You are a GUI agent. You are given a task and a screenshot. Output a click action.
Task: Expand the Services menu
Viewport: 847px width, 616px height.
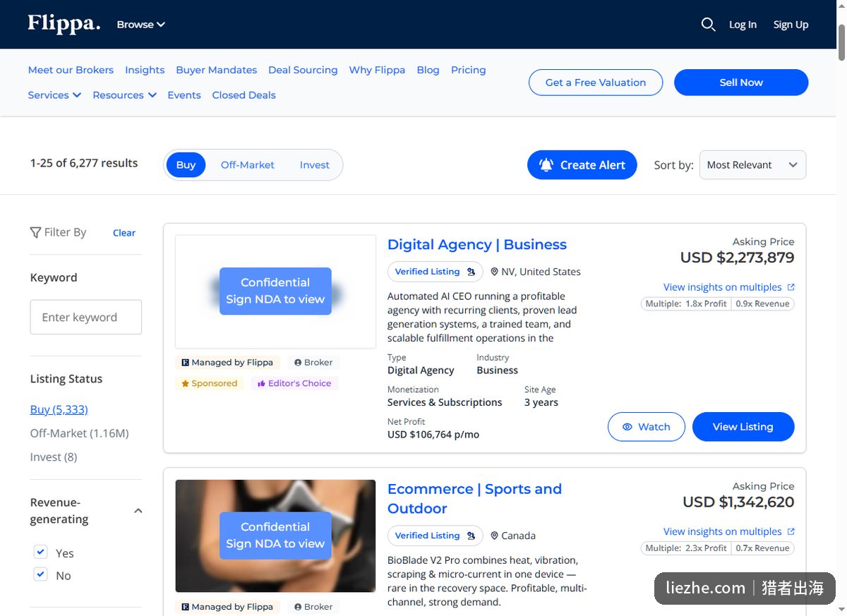click(x=54, y=95)
